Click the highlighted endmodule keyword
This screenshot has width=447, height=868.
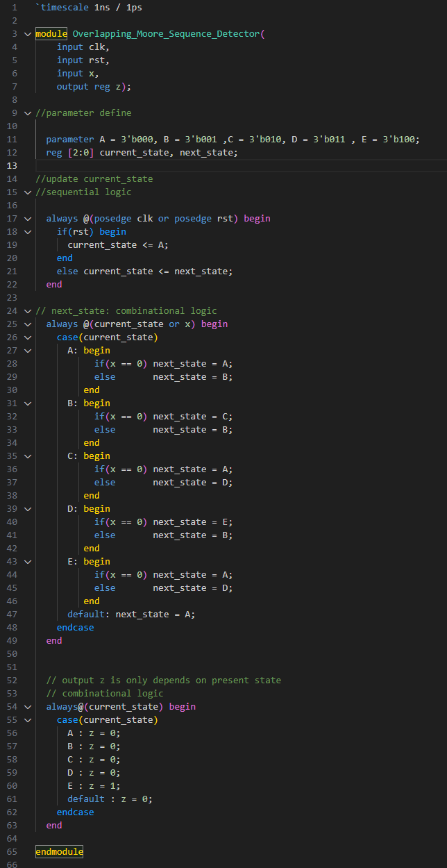(x=59, y=852)
